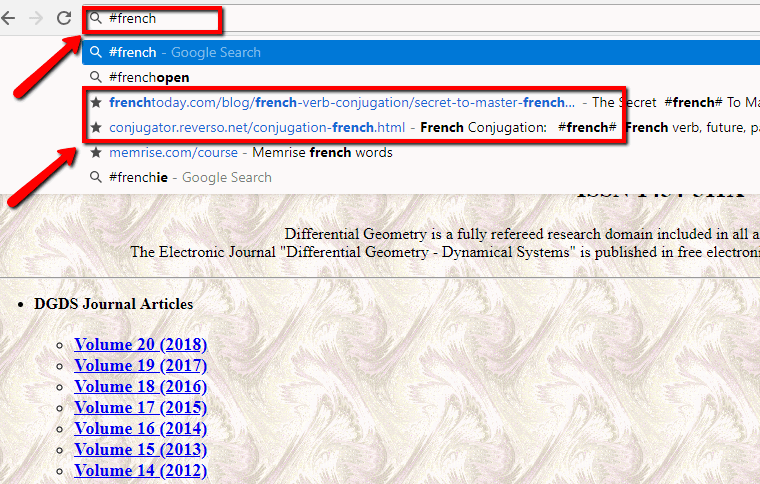Click the search icon in highlighted #french row
Image resolution: width=760 pixels, height=484 pixels.
point(96,52)
